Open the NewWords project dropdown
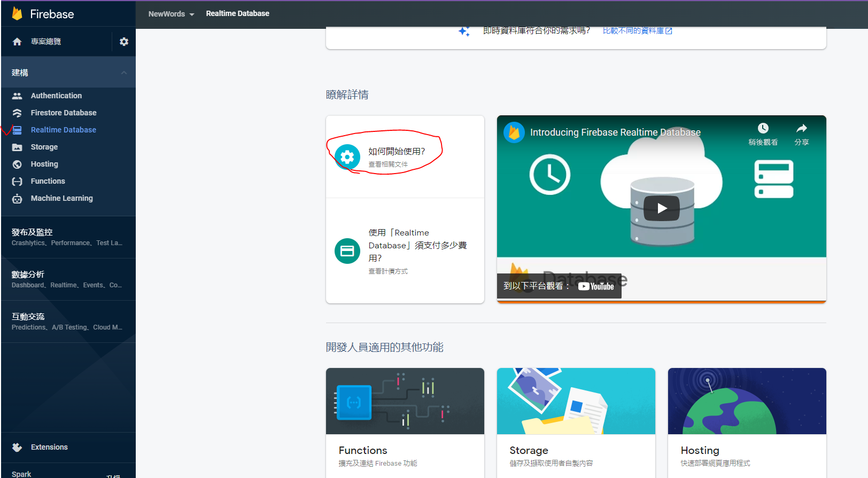 click(171, 14)
